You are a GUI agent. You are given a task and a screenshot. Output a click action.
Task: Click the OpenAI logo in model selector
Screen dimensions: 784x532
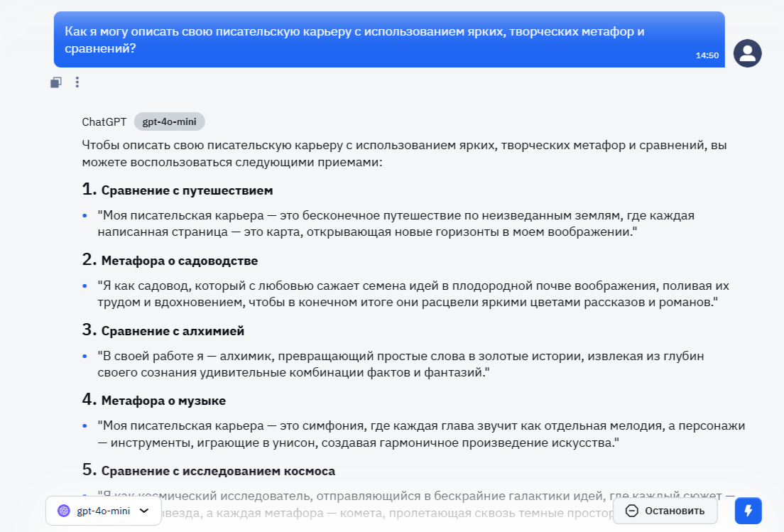pyautogui.click(x=63, y=511)
